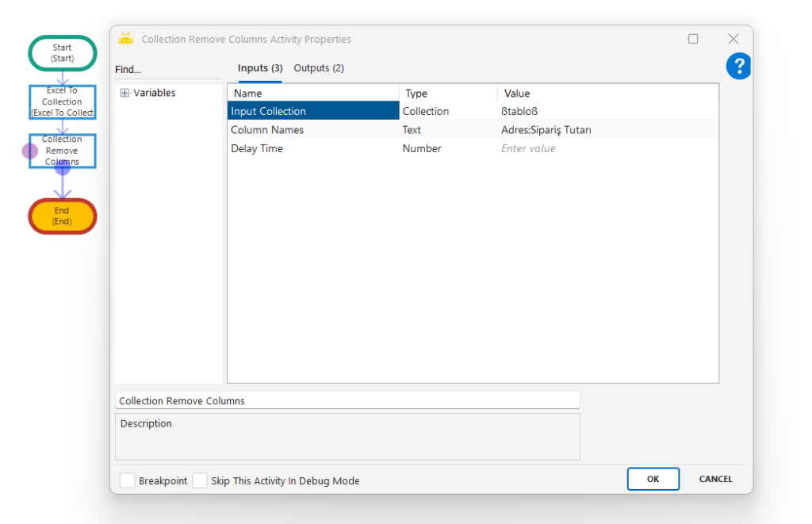Click the robot icon in dialog title bar
Image resolution: width=812 pixels, height=524 pixels.
point(126,39)
